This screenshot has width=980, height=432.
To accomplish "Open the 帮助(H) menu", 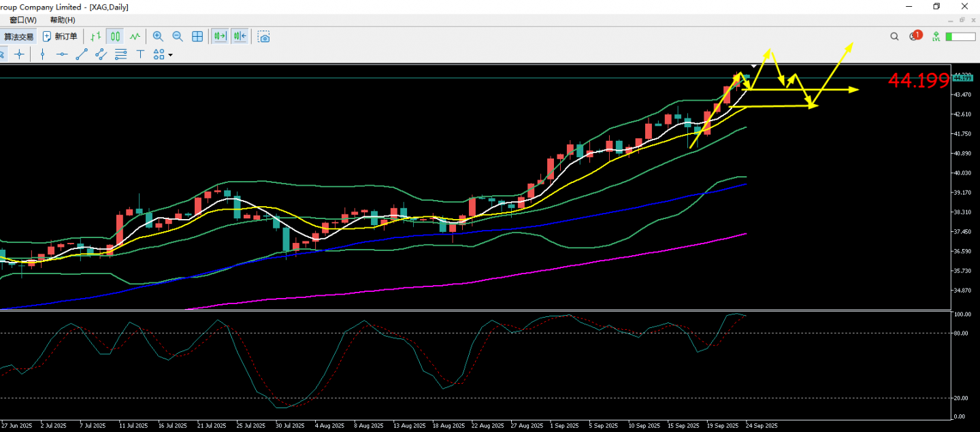I will (63, 20).
